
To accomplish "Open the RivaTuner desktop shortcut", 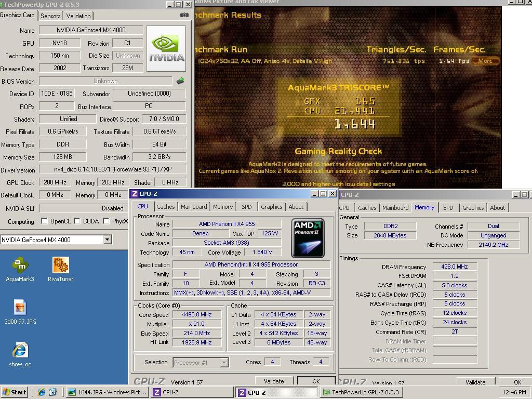I will coord(61,270).
